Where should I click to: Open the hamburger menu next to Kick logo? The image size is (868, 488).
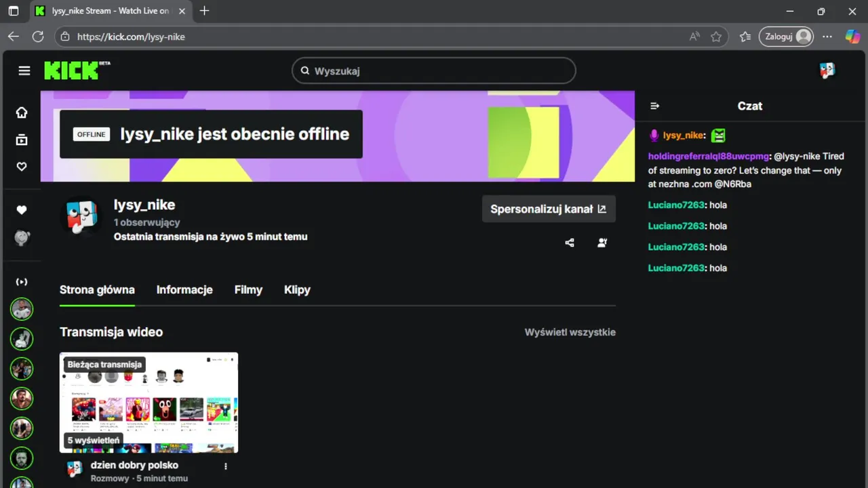24,70
